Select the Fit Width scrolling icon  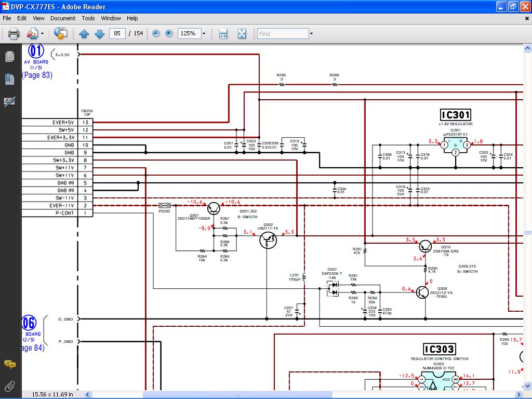pos(223,34)
